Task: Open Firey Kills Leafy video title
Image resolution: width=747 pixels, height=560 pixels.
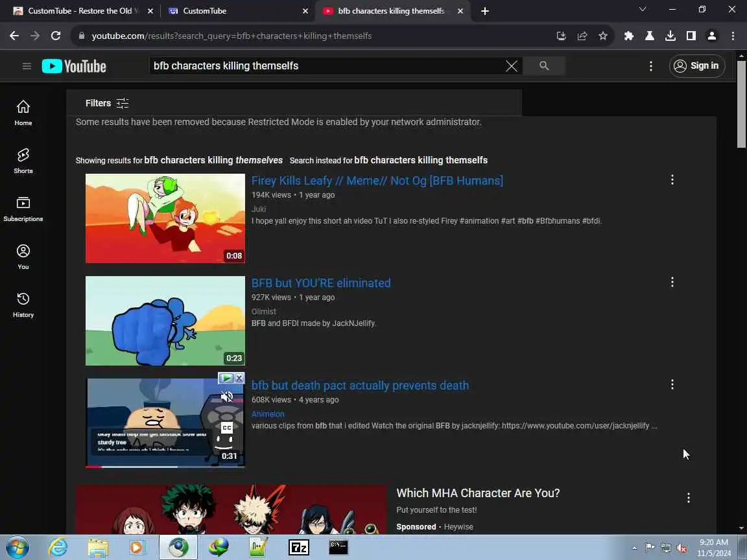Action: (377, 180)
